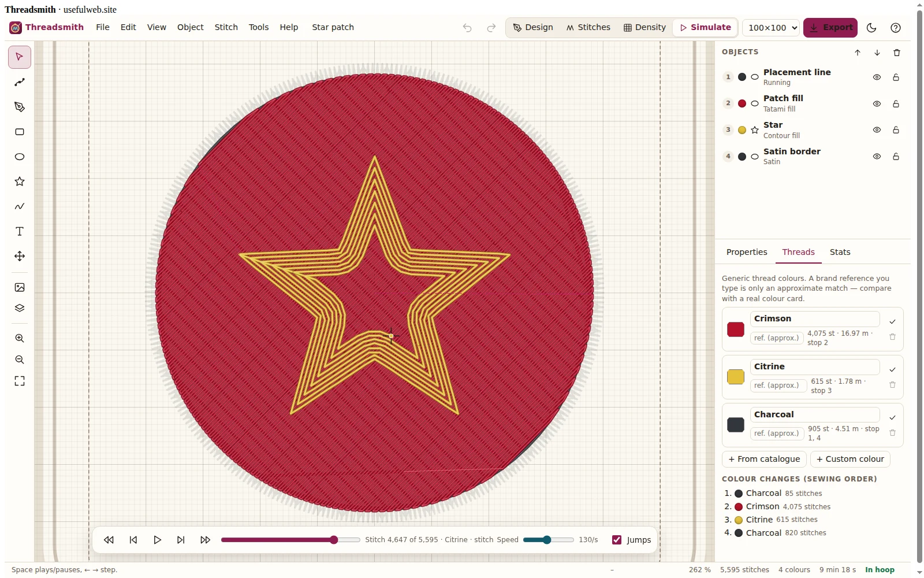Fit the design to screen
Viewport: 924px width, 578px height.
[20, 381]
